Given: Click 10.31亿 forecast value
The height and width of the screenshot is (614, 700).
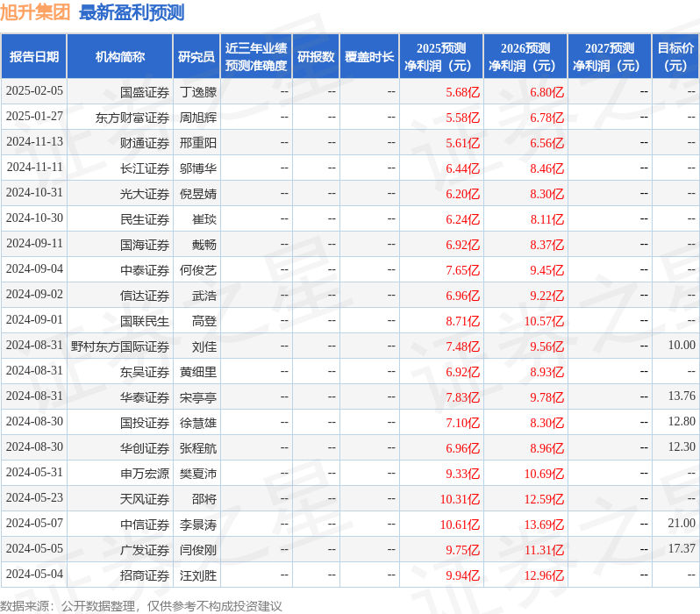Looking at the screenshot, I should click(460, 500).
